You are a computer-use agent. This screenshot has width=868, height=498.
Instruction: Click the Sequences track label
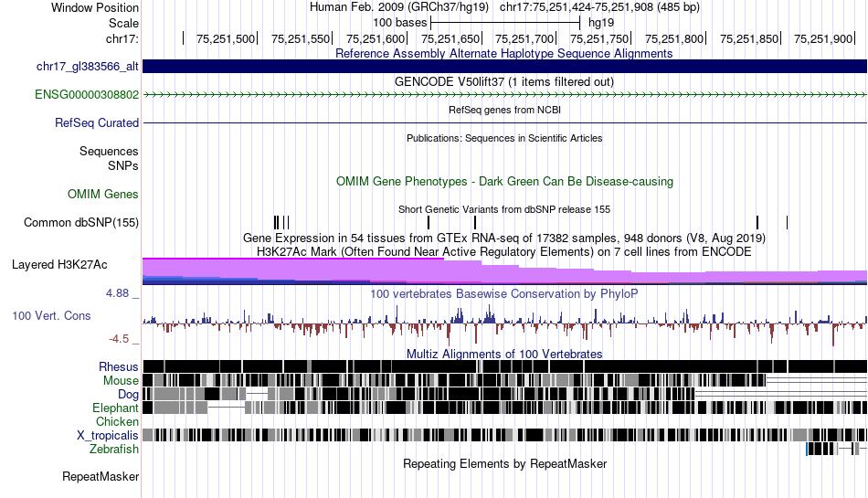coord(109,151)
